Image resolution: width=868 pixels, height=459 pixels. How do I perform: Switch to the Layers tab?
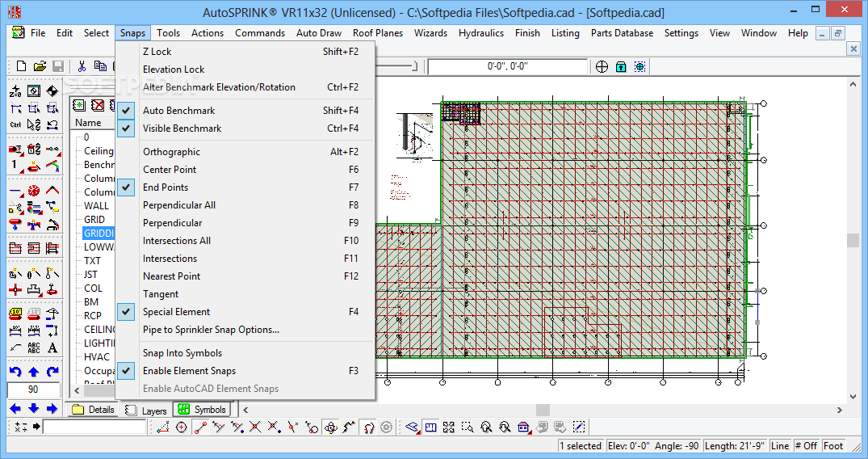click(x=146, y=411)
